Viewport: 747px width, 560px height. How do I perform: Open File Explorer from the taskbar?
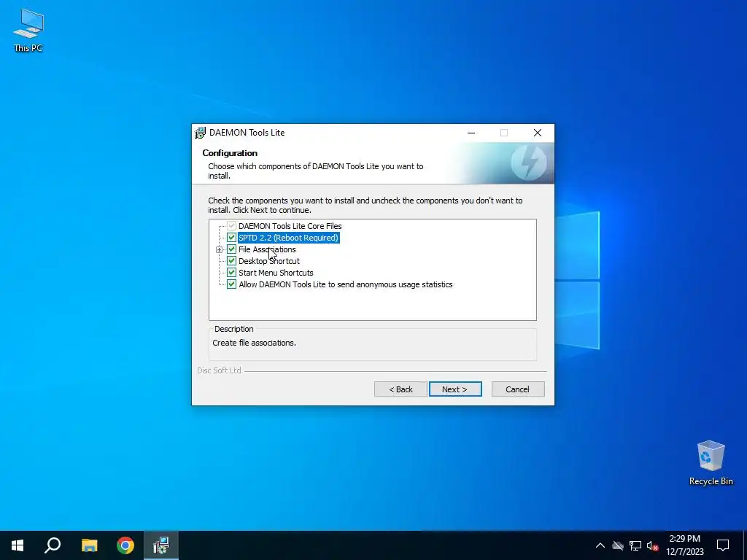[x=89, y=545]
